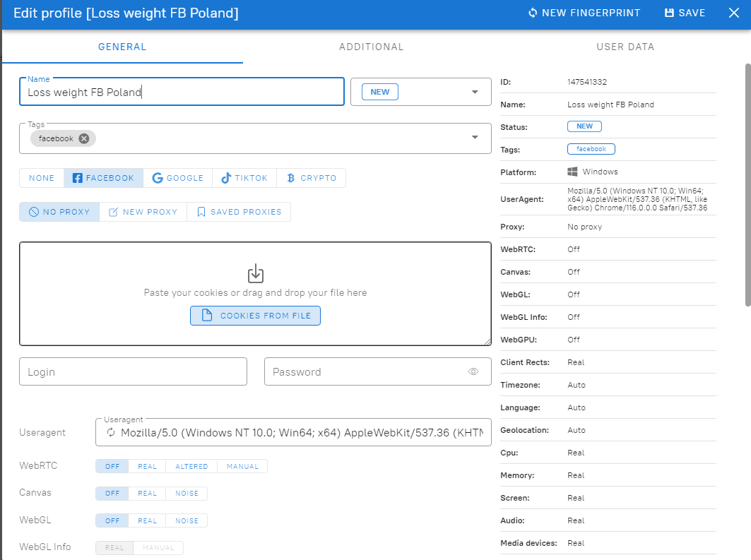Open the status dropdown showing NEW
The height and width of the screenshot is (560, 751).
[x=475, y=92]
